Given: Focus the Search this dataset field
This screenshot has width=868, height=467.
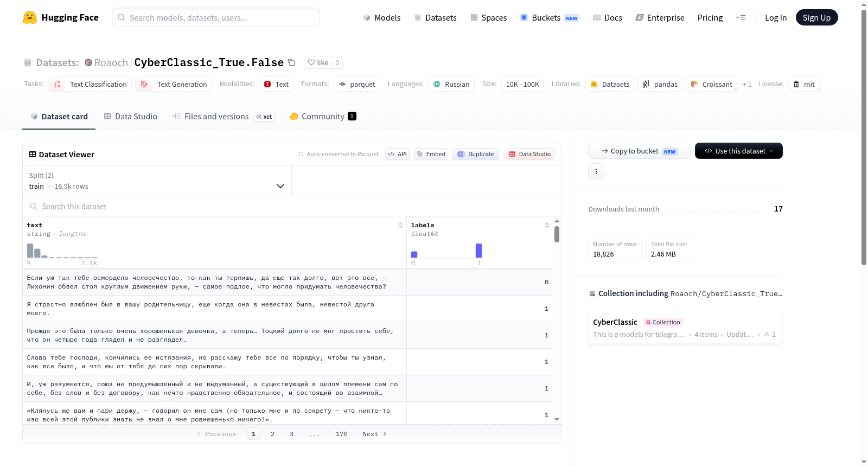Looking at the screenshot, I should coord(292,206).
